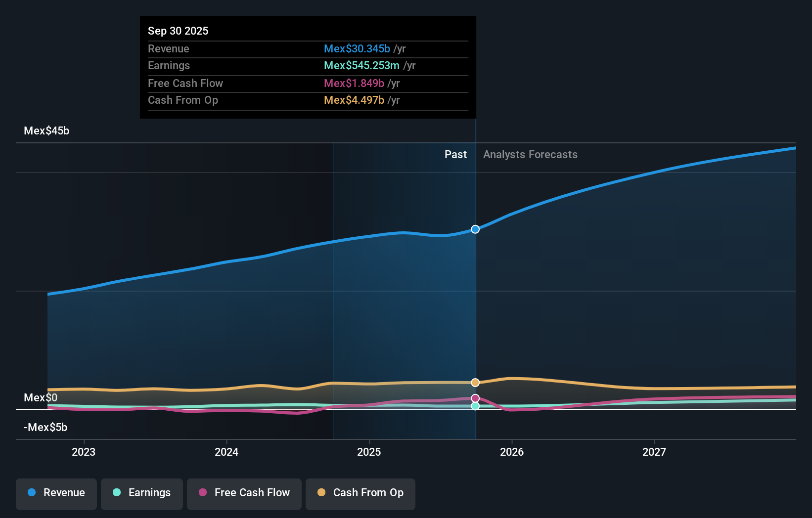Click the 2025 axis label
The height and width of the screenshot is (518, 812).
point(369,452)
